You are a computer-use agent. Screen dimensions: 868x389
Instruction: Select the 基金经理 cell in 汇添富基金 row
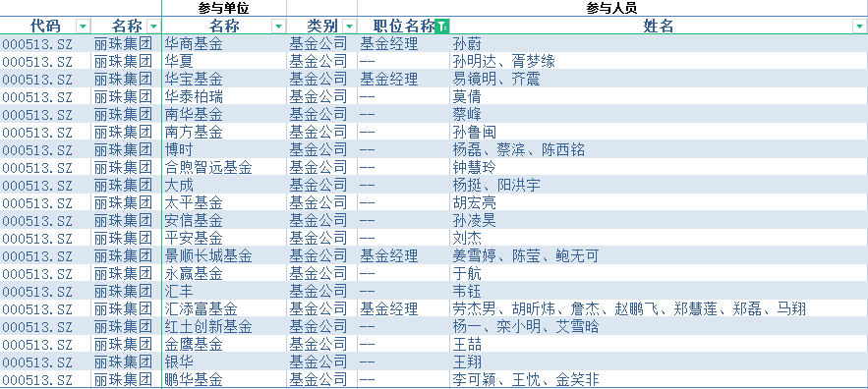tap(404, 308)
